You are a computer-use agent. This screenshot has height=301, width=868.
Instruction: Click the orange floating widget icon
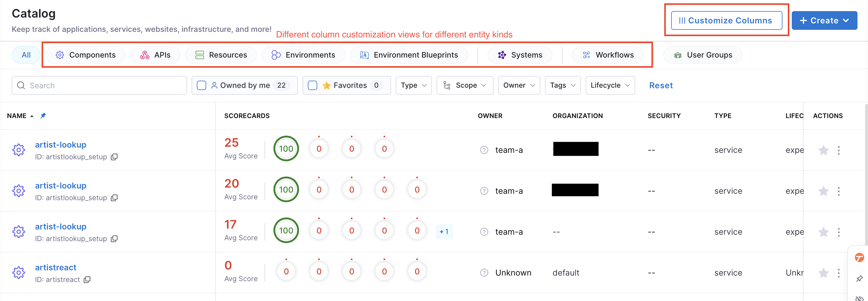[x=859, y=258]
